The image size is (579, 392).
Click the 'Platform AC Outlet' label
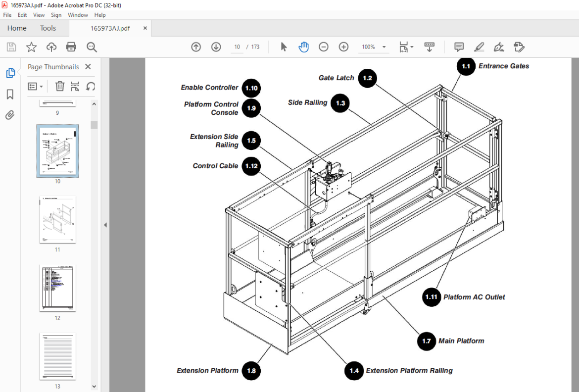coord(474,297)
